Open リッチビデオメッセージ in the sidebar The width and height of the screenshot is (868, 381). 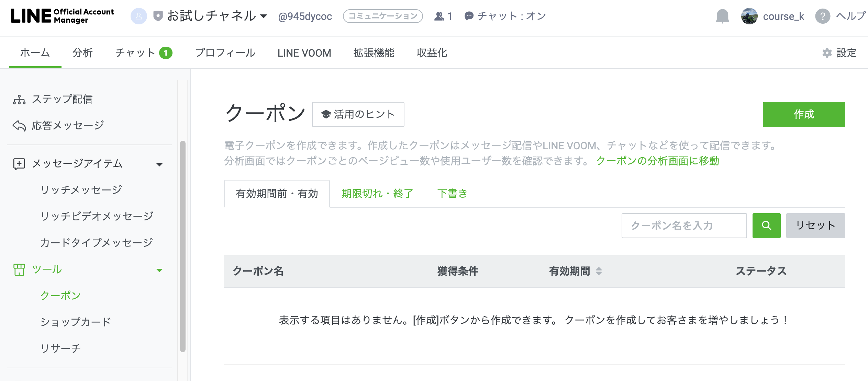click(97, 216)
